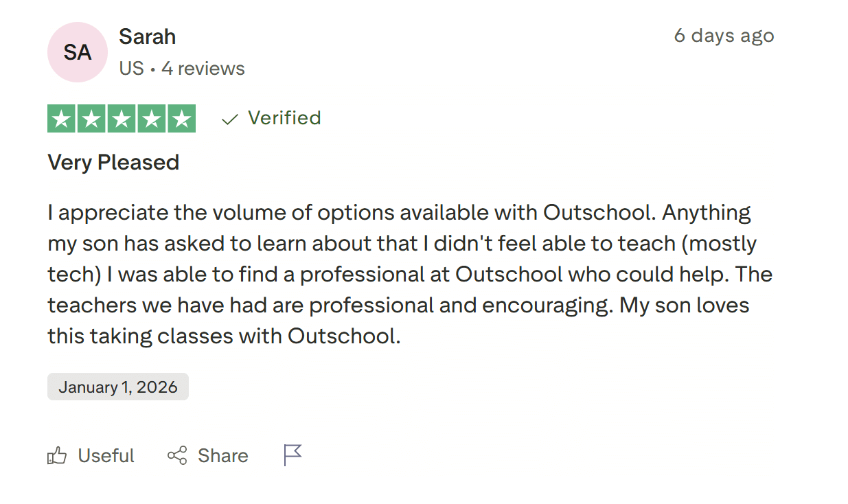Click the January 1, 2026 experience date chip
The image size is (848, 504).
[x=117, y=387]
